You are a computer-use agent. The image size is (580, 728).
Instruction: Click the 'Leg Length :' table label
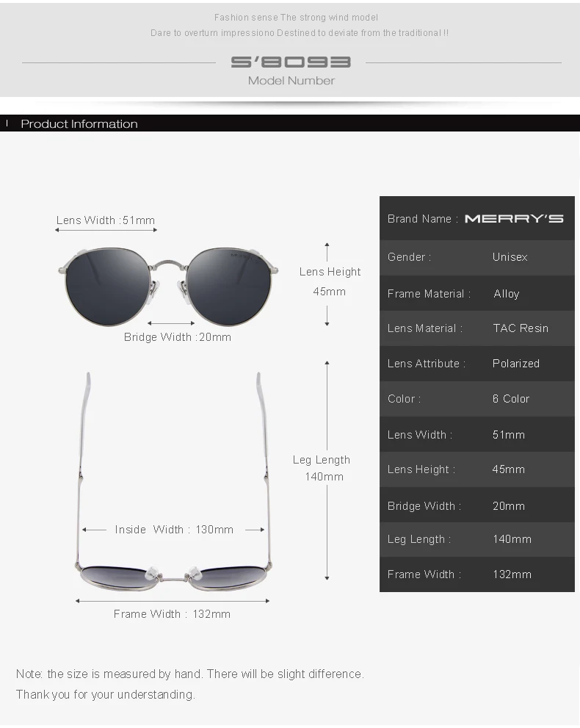point(419,539)
